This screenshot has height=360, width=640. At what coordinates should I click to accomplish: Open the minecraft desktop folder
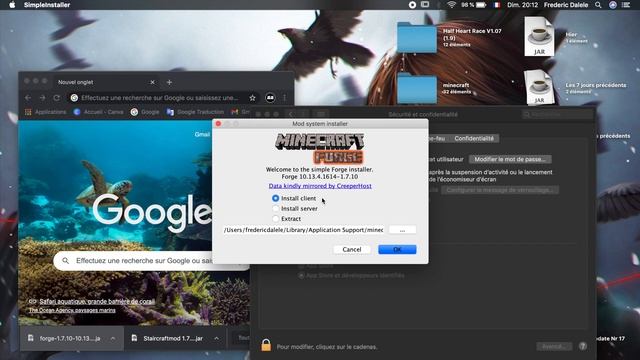pyautogui.click(x=417, y=88)
